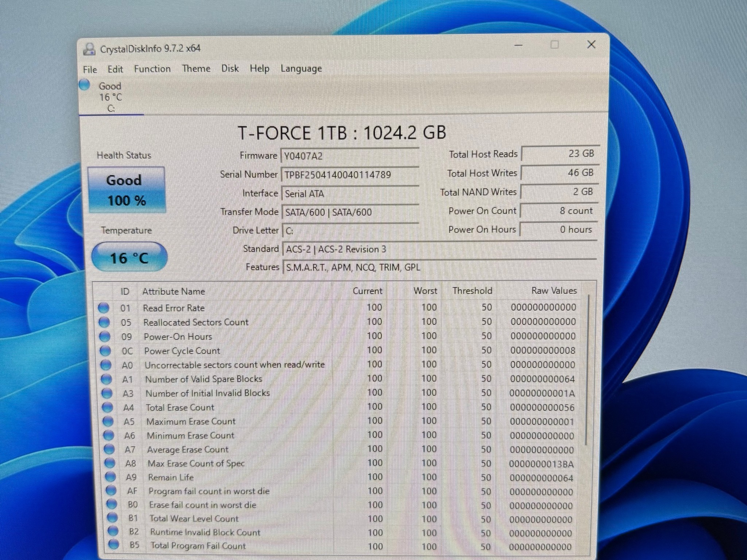Close the CrystalDiskInfo window
747x560 pixels.
point(591,45)
